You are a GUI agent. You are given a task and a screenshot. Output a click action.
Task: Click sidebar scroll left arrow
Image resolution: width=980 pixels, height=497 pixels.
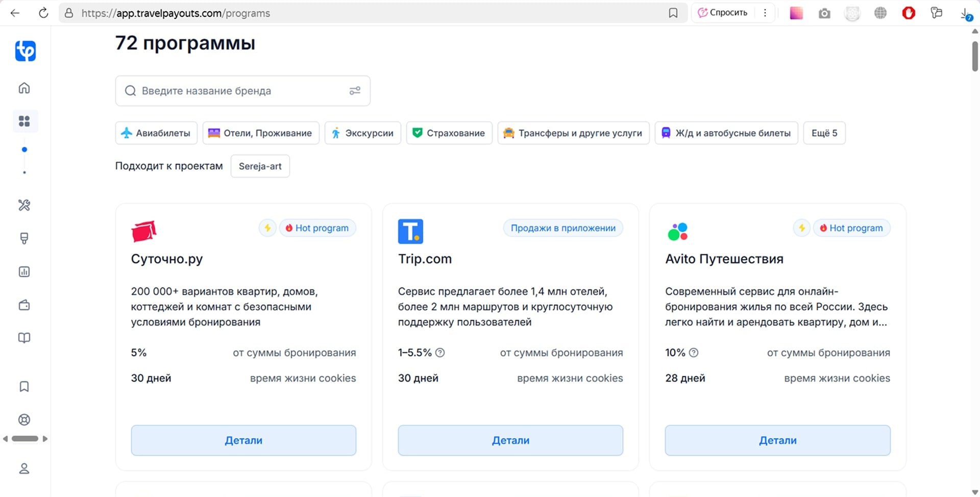coord(5,439)
